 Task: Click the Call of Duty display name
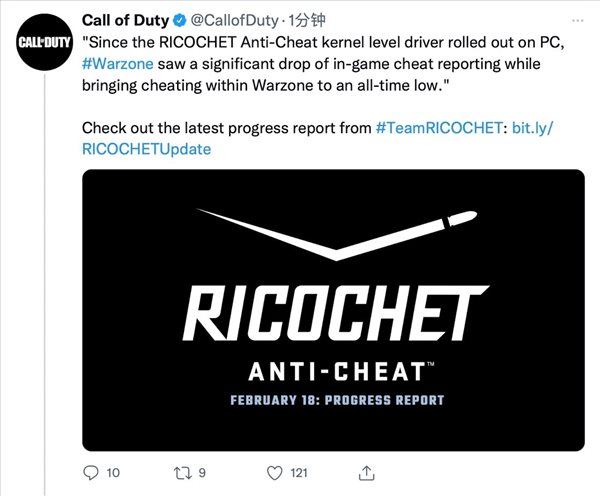click(x=125, y=21)
